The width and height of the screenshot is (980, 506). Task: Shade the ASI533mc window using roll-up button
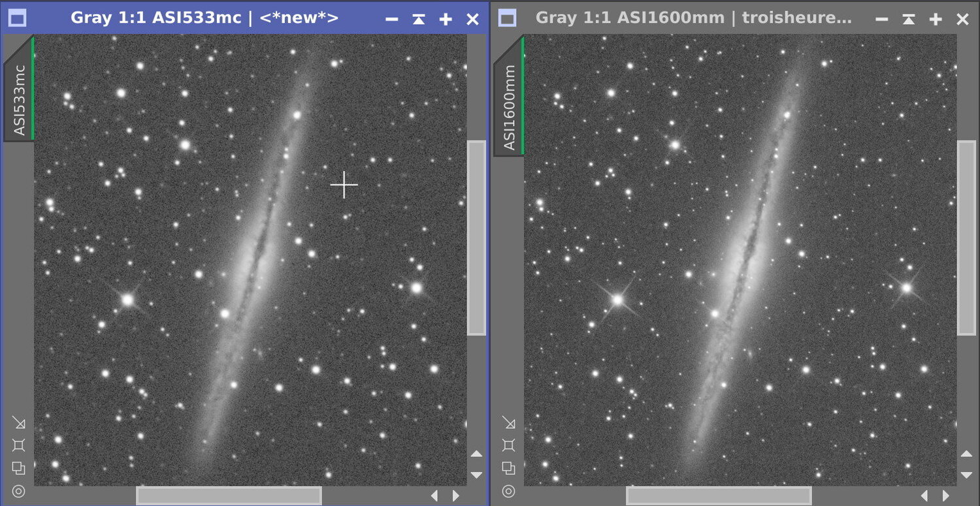click(x=419, y=19)
